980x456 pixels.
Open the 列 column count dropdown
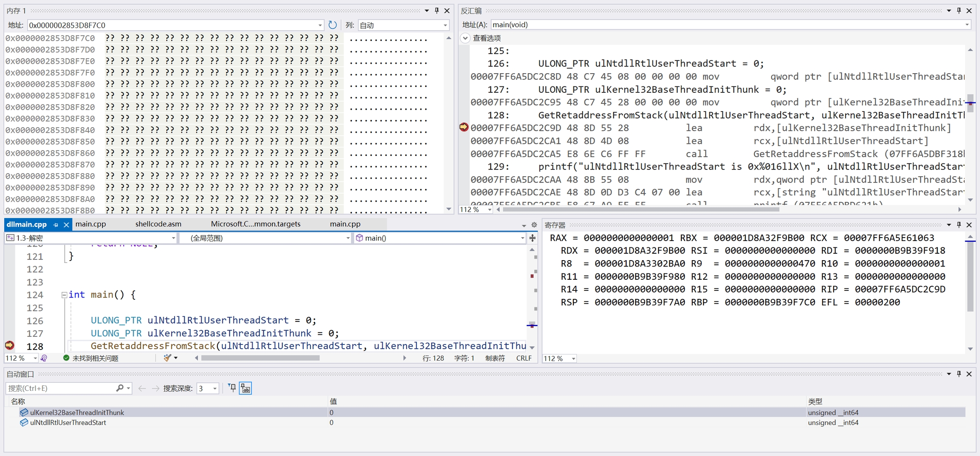(445, 25)
